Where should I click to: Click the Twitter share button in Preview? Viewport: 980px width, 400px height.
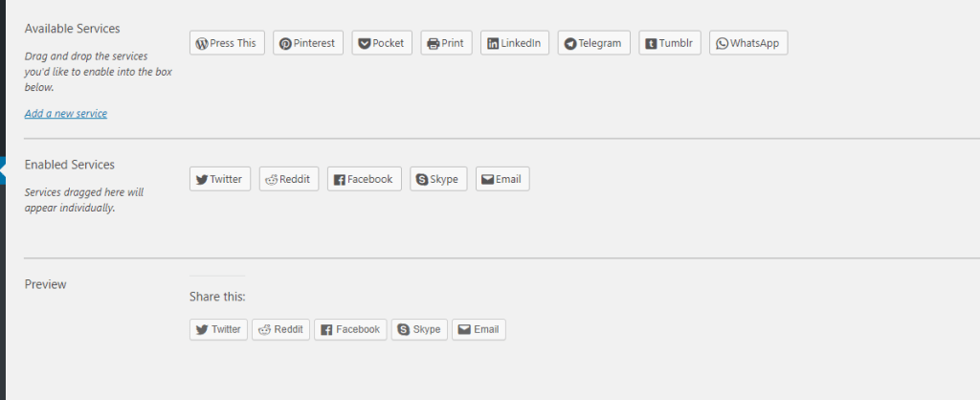tap(218, 329)
